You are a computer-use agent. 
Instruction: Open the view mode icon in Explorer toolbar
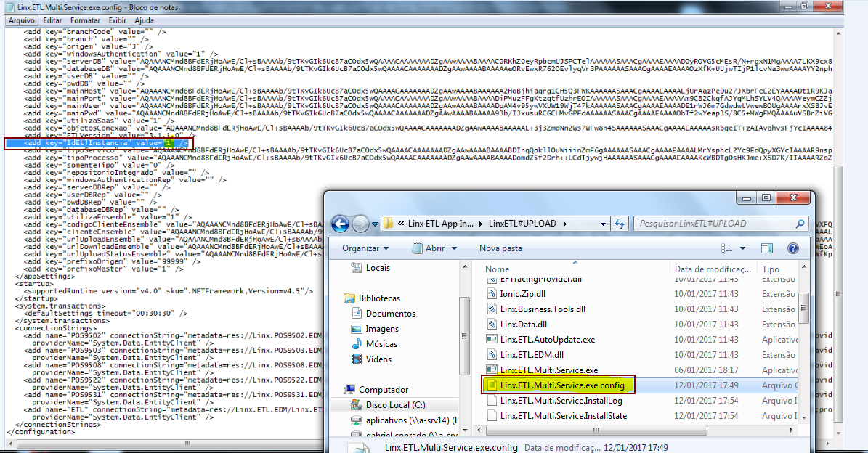click(x=726, y=248)
